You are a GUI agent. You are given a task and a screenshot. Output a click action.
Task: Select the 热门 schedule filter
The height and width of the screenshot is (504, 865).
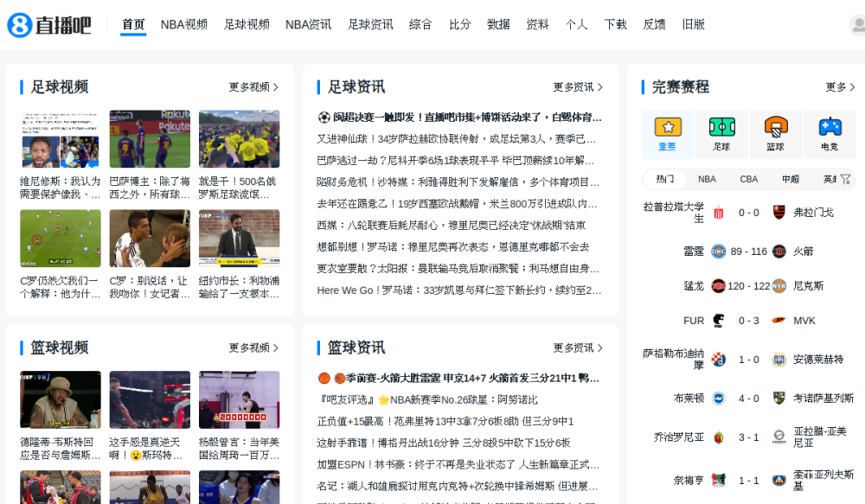(664, 179)
